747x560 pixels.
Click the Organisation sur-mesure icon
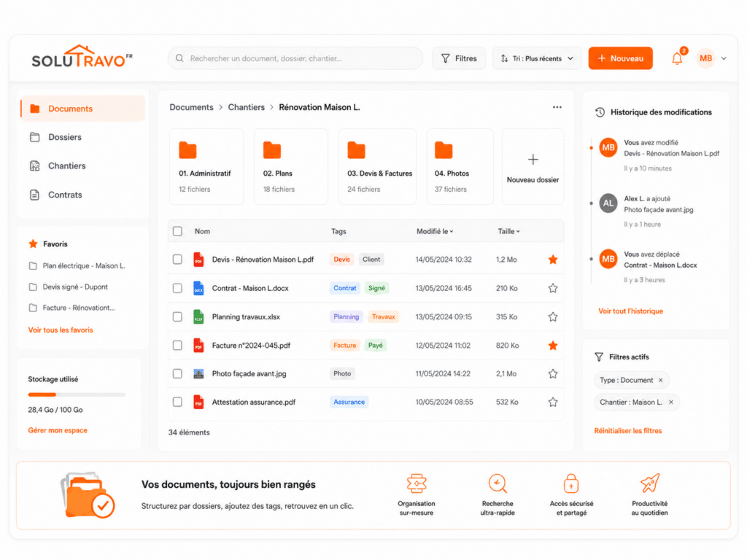click(x=417, y=483)
